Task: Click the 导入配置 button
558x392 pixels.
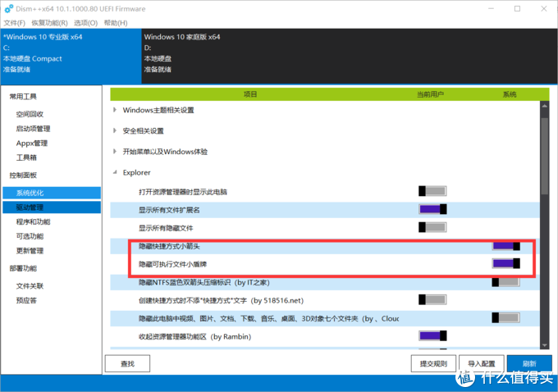Action: [482, 363]
